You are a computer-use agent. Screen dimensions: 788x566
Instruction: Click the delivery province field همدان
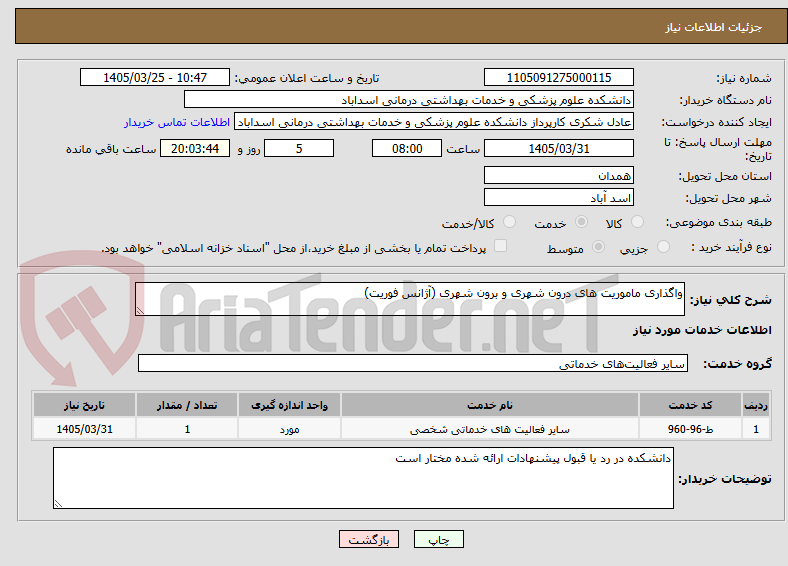click(558, 175)
